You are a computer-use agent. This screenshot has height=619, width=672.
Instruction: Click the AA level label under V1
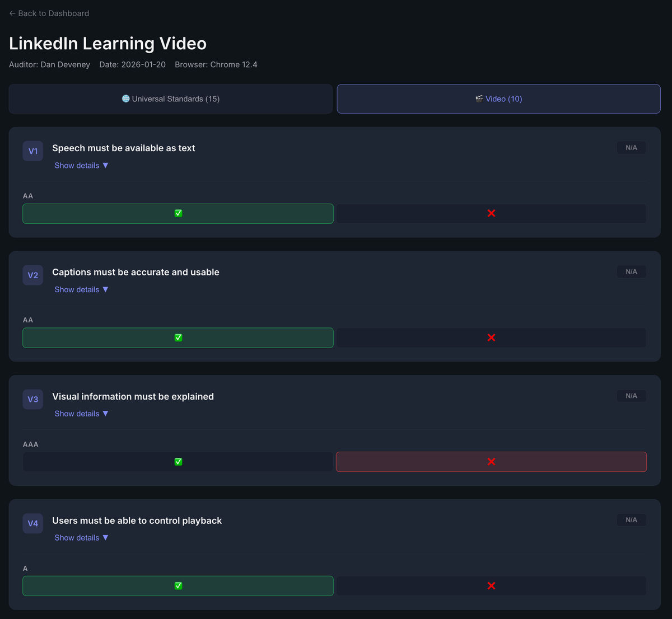(x=28, y=196)
